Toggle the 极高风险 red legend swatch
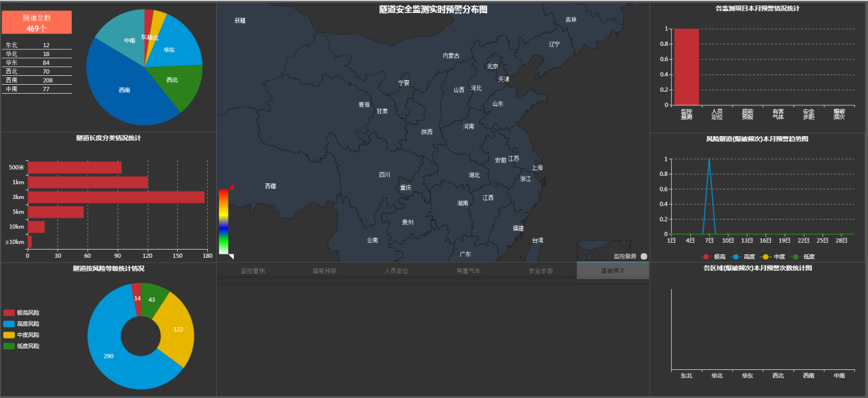This screenshot has width=868, height=398. pyautogui.click(x=9, y=313)
